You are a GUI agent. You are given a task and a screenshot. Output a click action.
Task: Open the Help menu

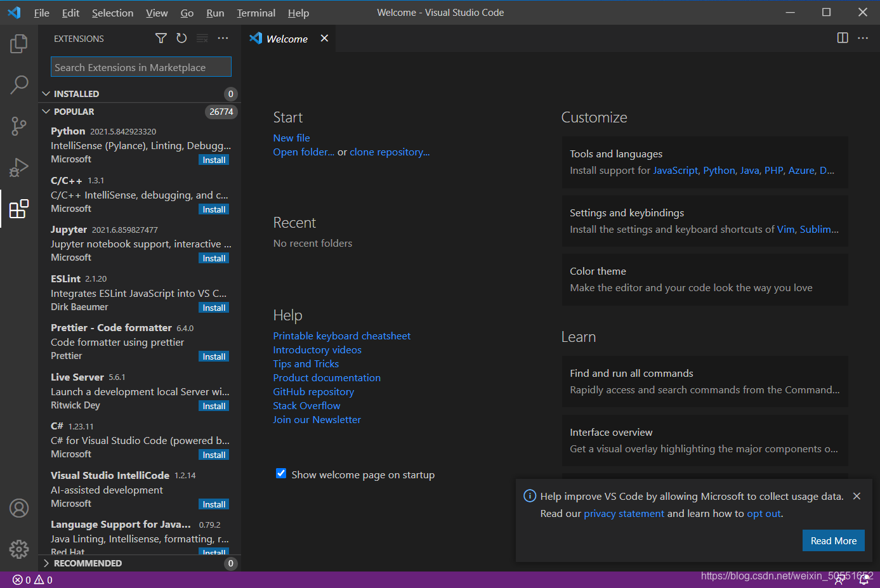[298, 13]
